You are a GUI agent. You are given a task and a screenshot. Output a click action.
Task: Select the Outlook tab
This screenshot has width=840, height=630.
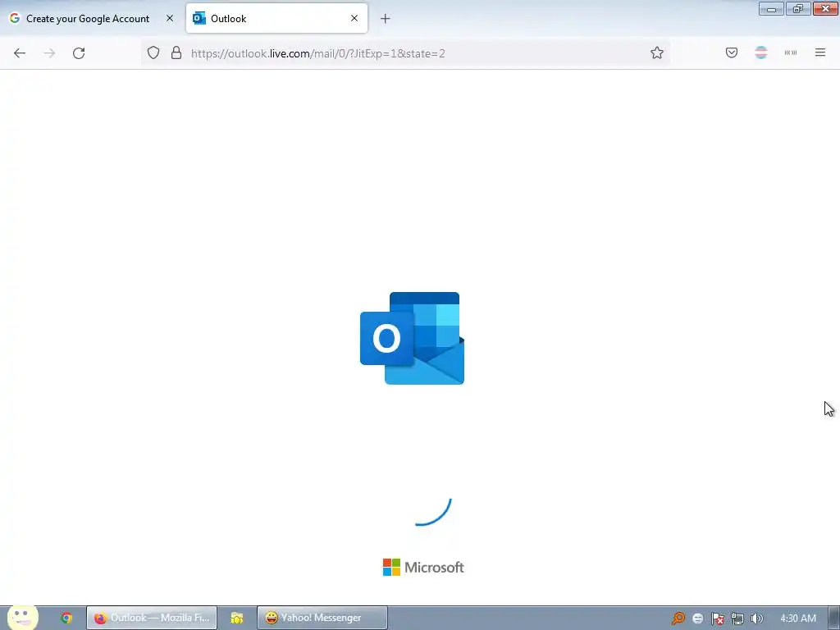pos(276,18)
